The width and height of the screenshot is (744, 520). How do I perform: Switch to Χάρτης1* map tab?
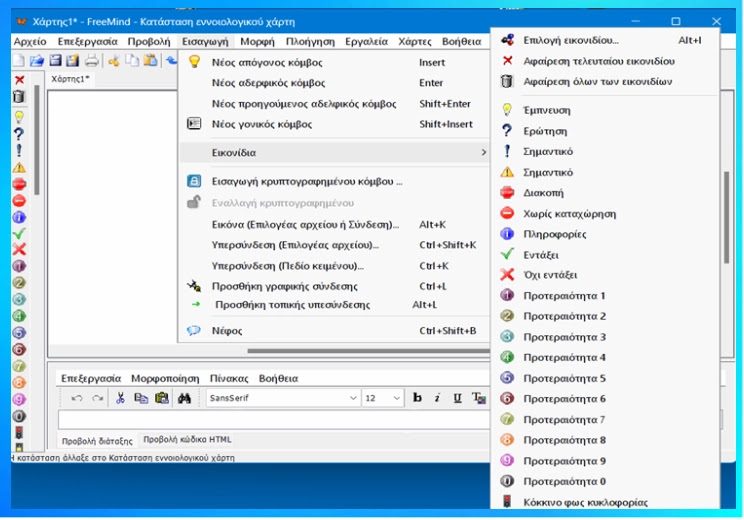click(x=70, y=79)
